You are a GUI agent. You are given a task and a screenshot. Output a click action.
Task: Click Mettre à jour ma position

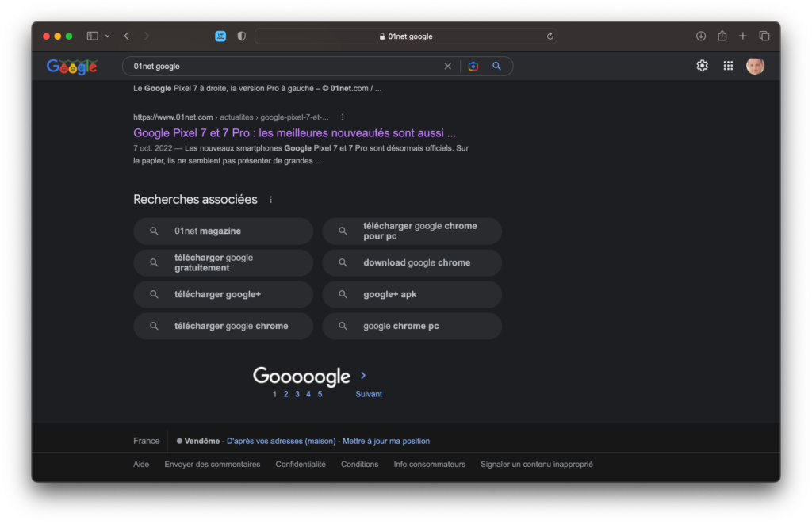tap(386, 441)
